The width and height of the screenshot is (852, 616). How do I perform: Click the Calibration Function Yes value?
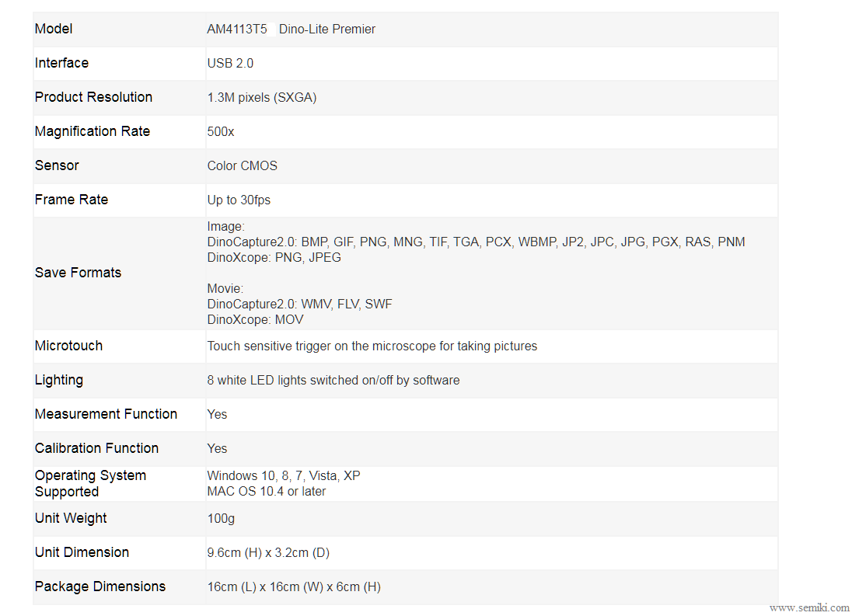click(217, 449)
